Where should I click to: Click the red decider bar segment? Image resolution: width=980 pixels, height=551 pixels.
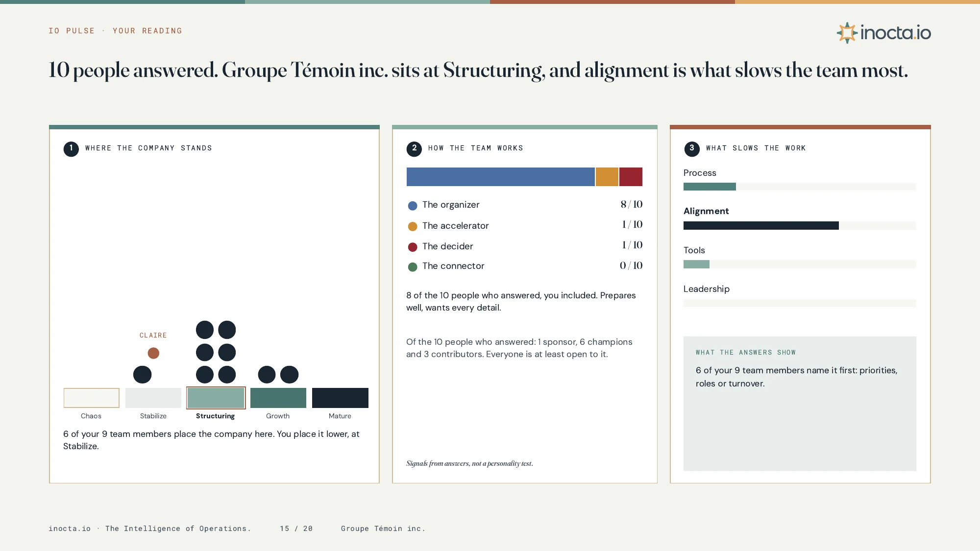pos(631,177)
